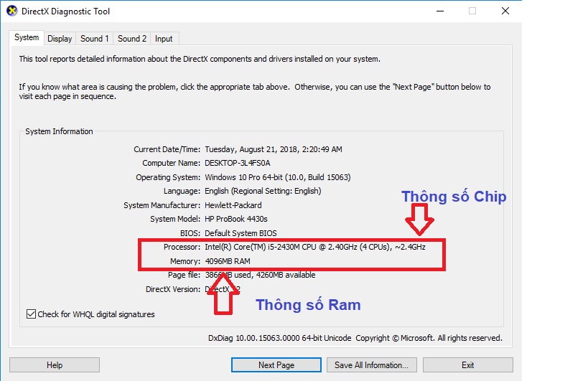
Task: Select BIOS value Default System BIOS
Action: click(x=241, y=233)
